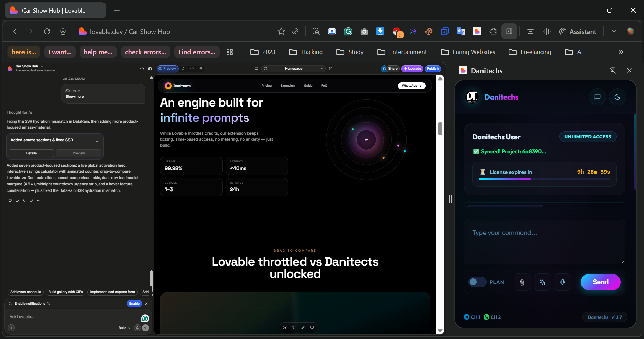Bookmark this page with star icon
The height and width of the screenshot is (339, 644).
tap(281, 31)
